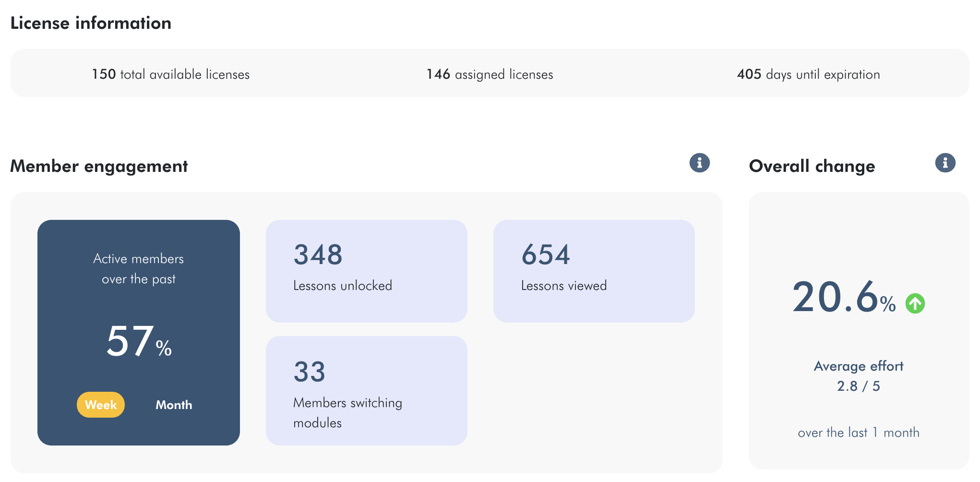Click the 2.8 / 5 effort score
This screenshot has height=482, width=980.
tap(858, 386)
